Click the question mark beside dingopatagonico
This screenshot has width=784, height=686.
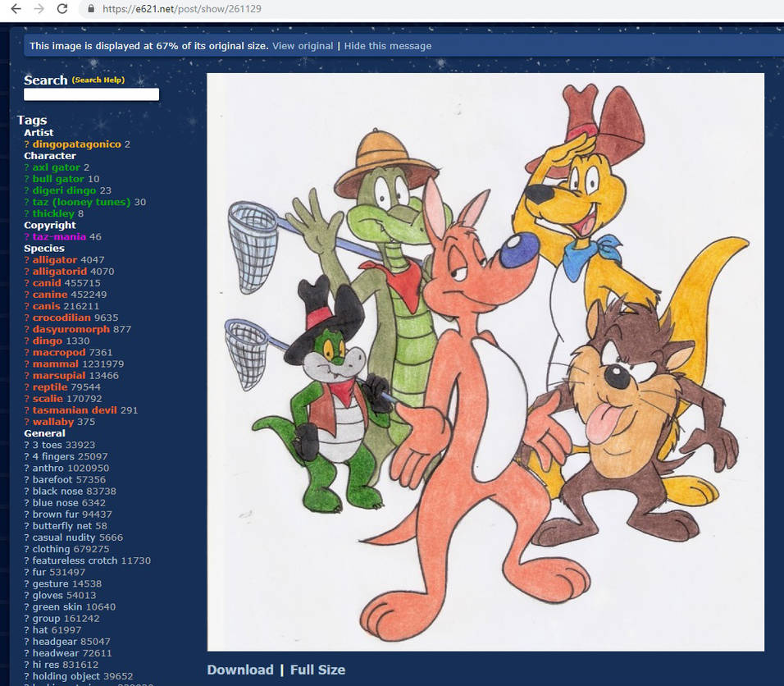click(x=26, y=144)
